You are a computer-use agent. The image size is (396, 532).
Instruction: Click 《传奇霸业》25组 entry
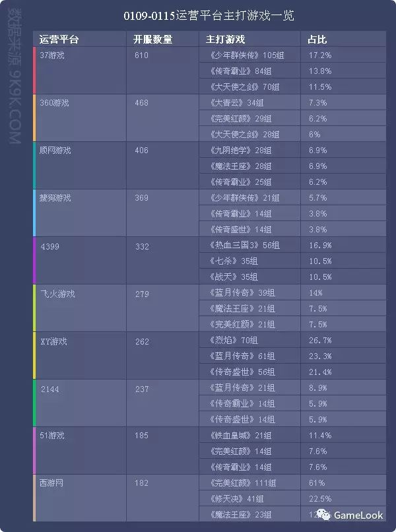coord(241,182)
